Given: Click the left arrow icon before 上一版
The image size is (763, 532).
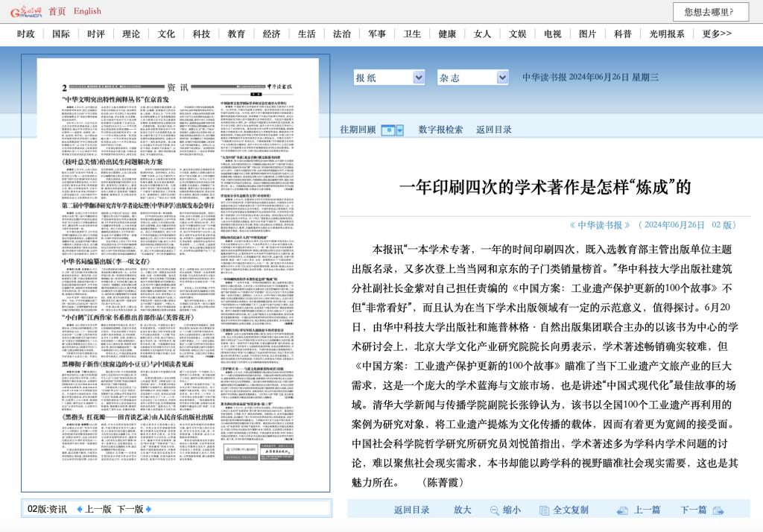Looking at the screenshot, I should [x=80, y=509].
